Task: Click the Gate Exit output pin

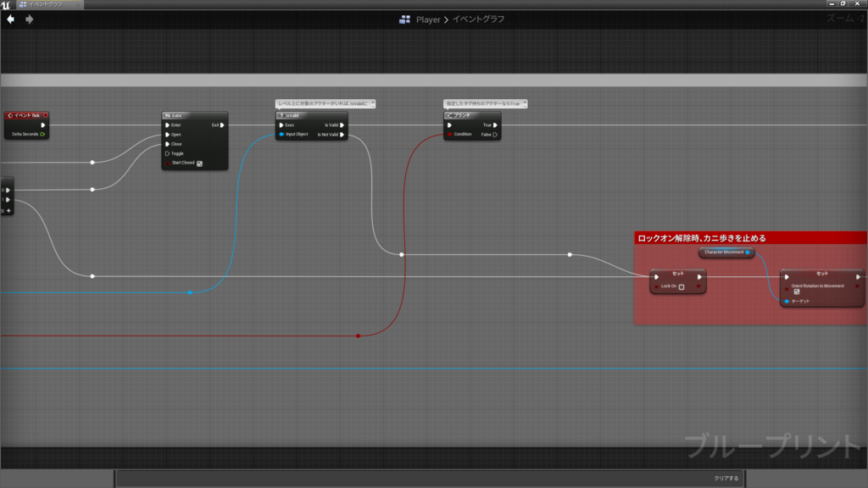Action: pos(222,125)
